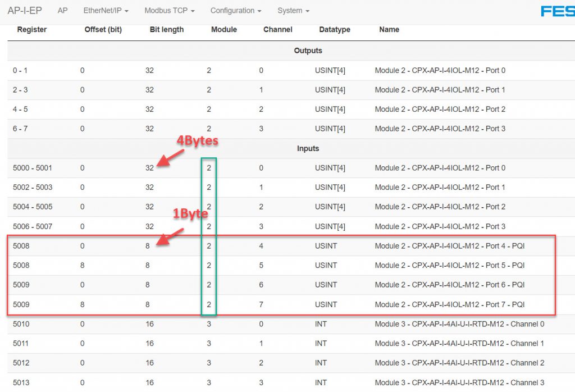The image size is (575, 392).
Task: Click Input Port 1 name in 5002 - 5003 row
Action: 440,188
